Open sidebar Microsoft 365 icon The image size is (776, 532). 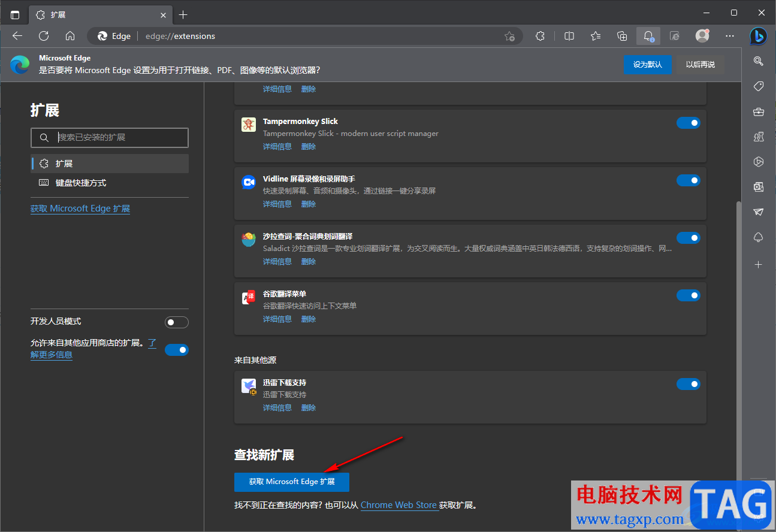point(759,162)
